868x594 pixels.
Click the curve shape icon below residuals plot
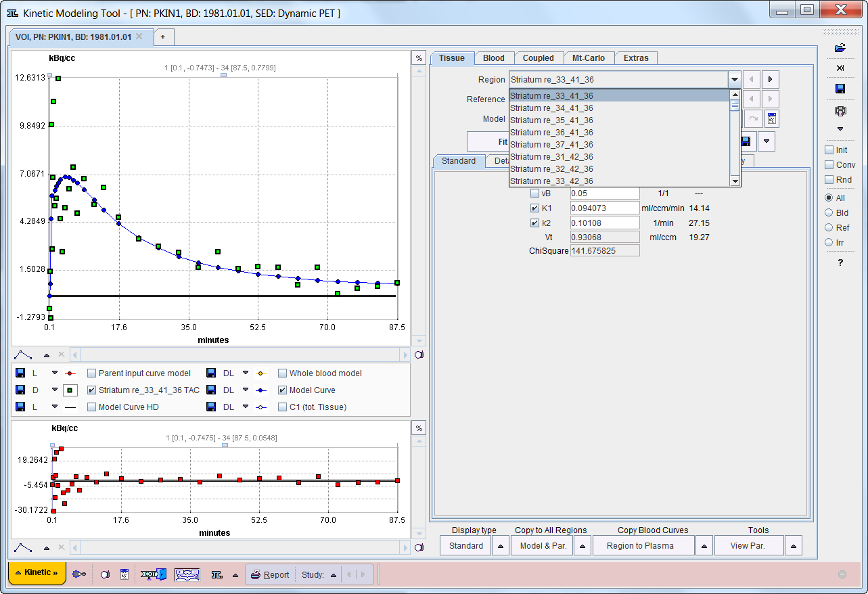[23, 547]
